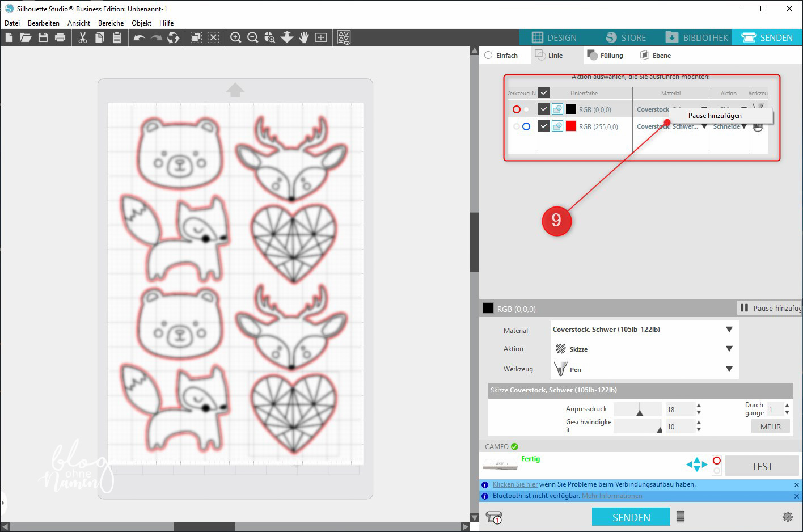Select the Einfach radio option
This screenshot has height=532, width=803.
[489, 56]
